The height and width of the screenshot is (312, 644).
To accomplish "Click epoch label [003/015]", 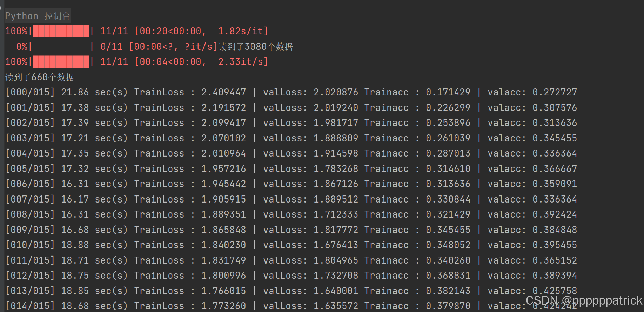I will coord(30,138).
